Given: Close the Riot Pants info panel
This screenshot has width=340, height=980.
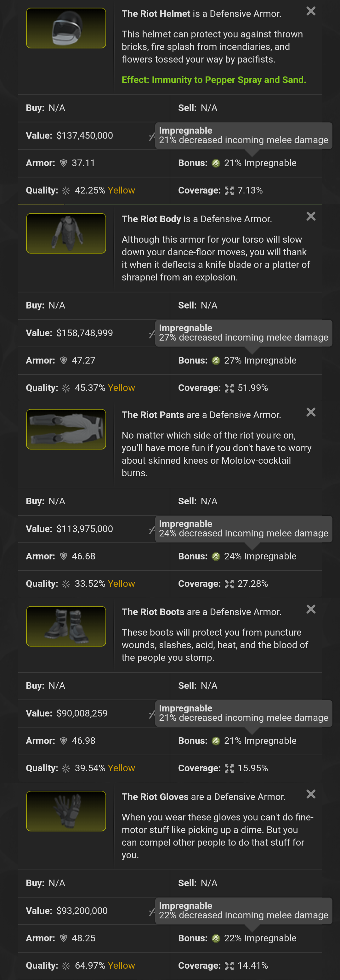Looking at the screenshot, I should (x=311, y=412).
